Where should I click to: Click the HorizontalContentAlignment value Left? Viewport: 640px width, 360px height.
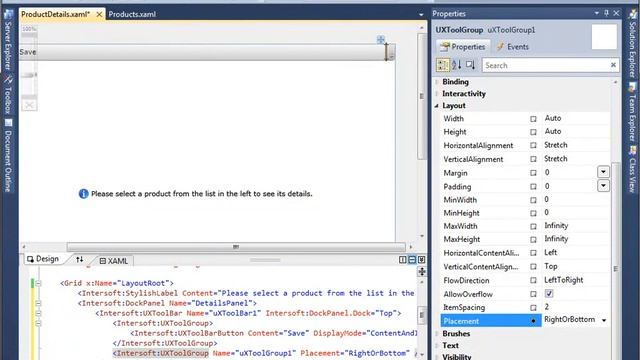pyautogui.click(x=550, y=253)
